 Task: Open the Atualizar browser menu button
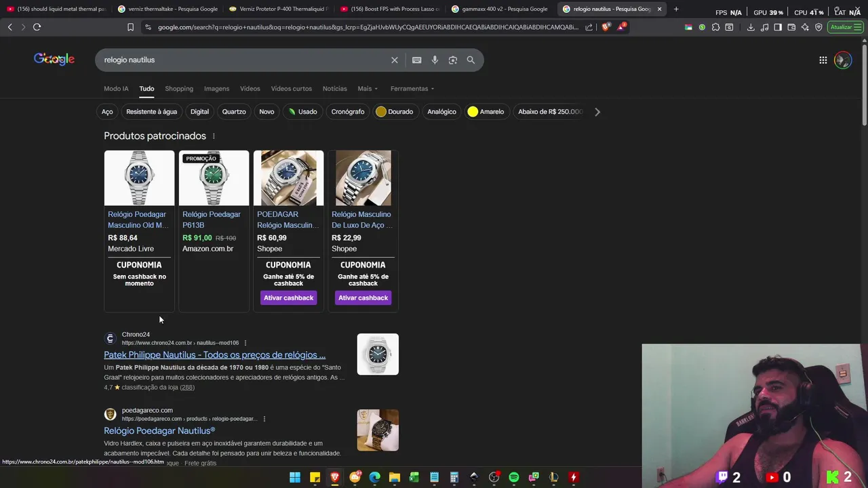(845, 27)
